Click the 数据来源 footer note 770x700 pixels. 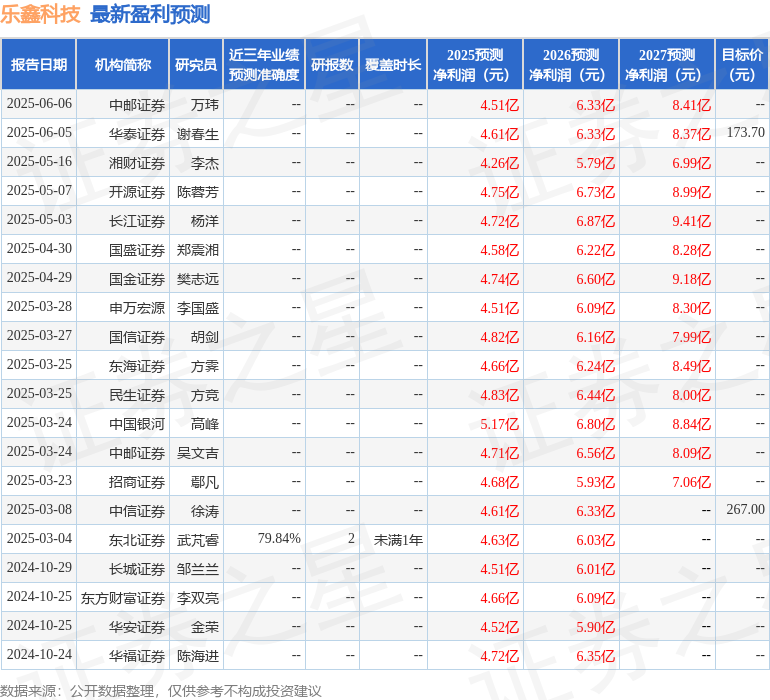pyautogui.click(x=161, y=691)
